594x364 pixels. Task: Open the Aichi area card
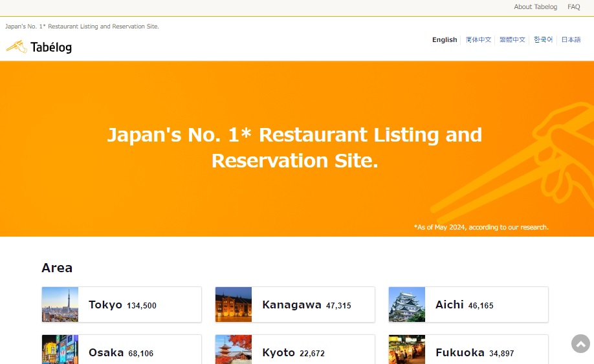468,305
